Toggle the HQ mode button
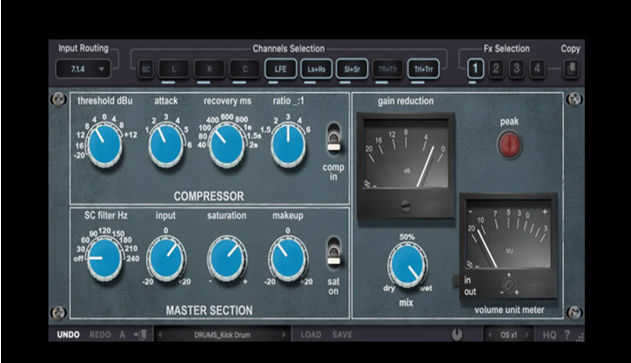This screenshot has height=363, width=631. [x=550, y=335]
